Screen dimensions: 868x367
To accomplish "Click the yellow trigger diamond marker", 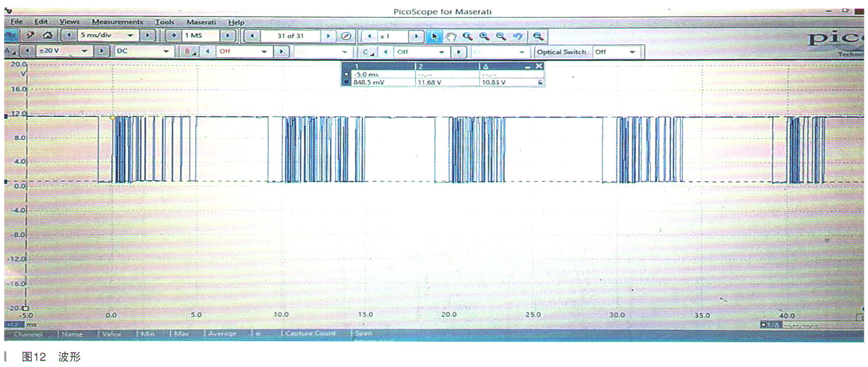I will click(x=113, y=118).
